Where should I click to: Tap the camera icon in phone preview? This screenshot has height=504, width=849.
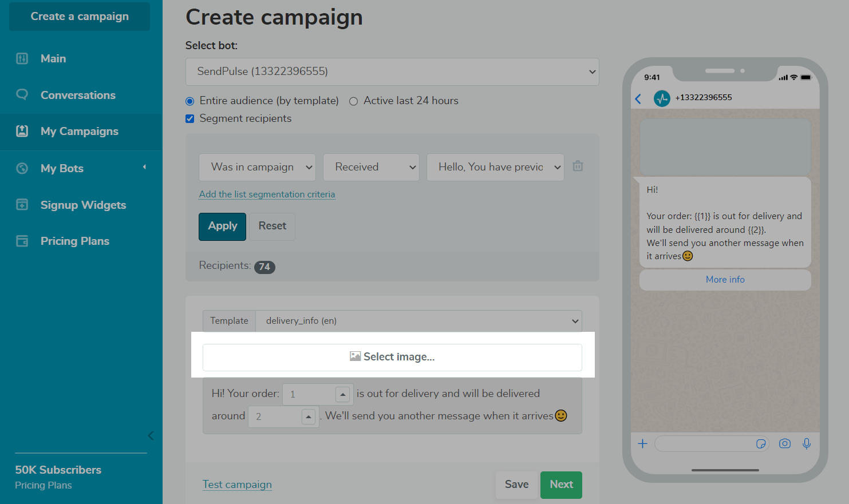click(784, 443)
